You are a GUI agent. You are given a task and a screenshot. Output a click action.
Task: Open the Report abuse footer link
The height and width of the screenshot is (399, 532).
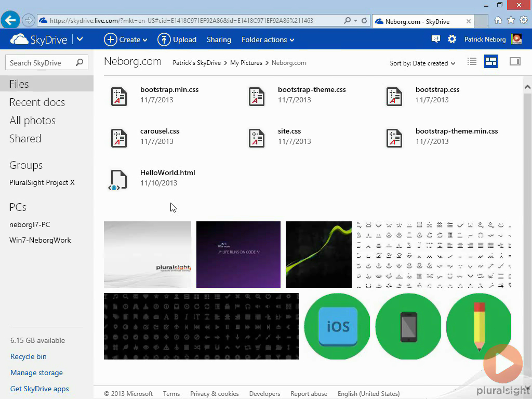[x=309, y=394]
